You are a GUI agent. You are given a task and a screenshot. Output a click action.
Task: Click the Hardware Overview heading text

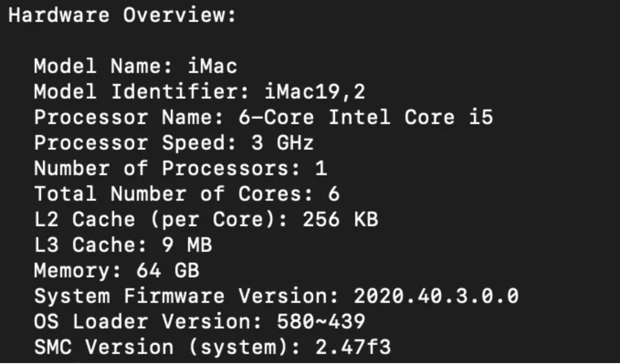coord(122,16)
